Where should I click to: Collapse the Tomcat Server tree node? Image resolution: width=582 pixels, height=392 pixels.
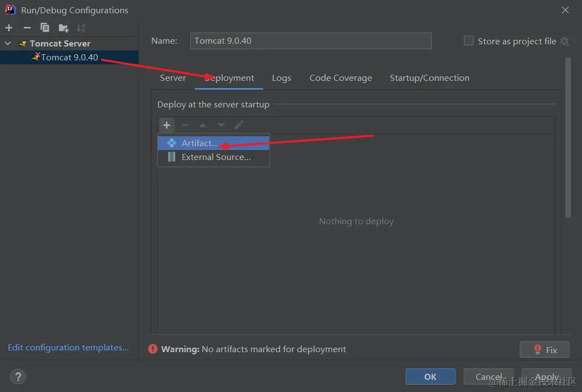(8, 43)
